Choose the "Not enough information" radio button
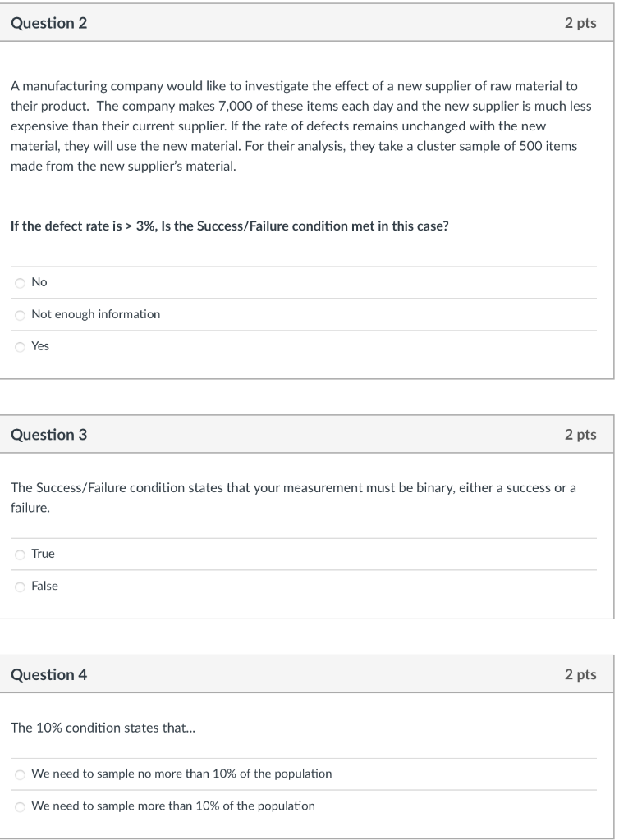This screenshot has height=840, width=619. (x=20, y=315)
